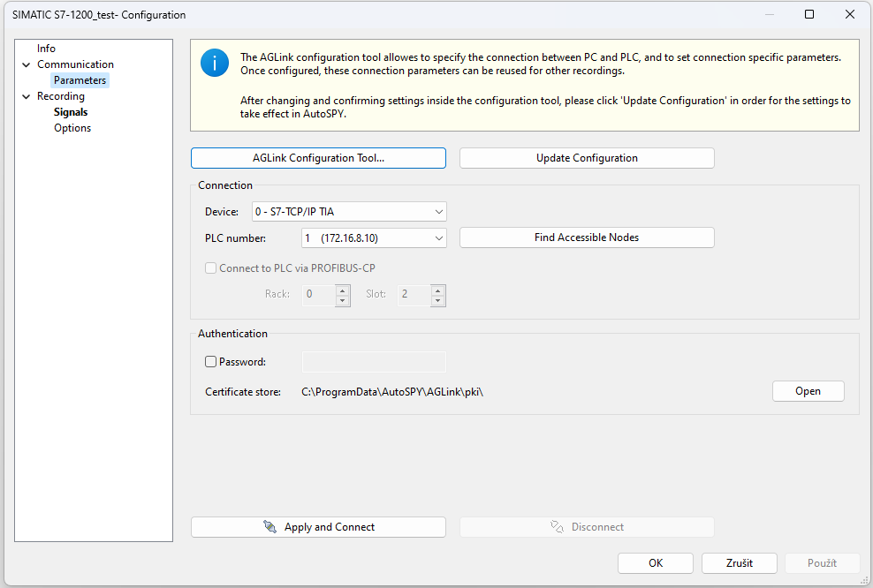Collapse the Recording tree node

(27, 96)
